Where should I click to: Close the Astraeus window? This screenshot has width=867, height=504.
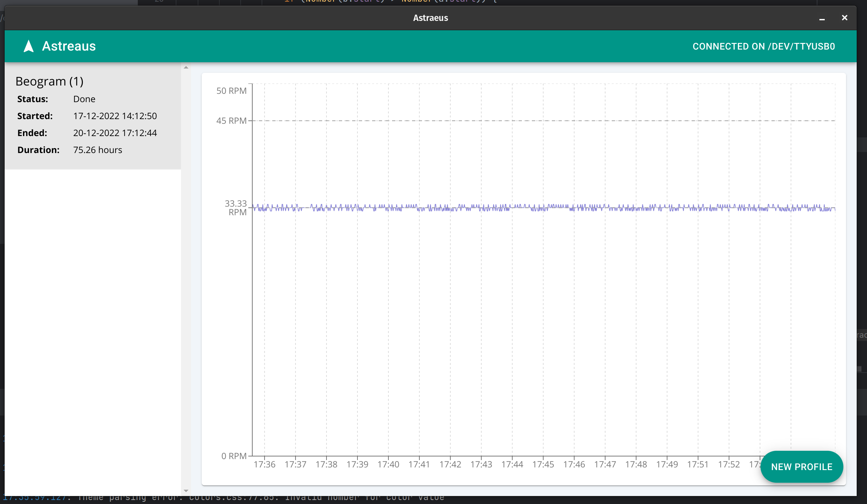(845, 18)
